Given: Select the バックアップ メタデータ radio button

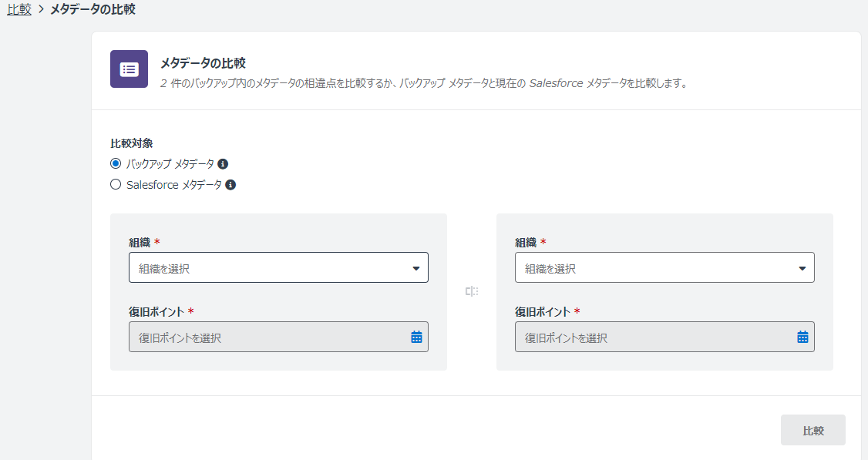Looking at the screenshot, I should [116, 163].
